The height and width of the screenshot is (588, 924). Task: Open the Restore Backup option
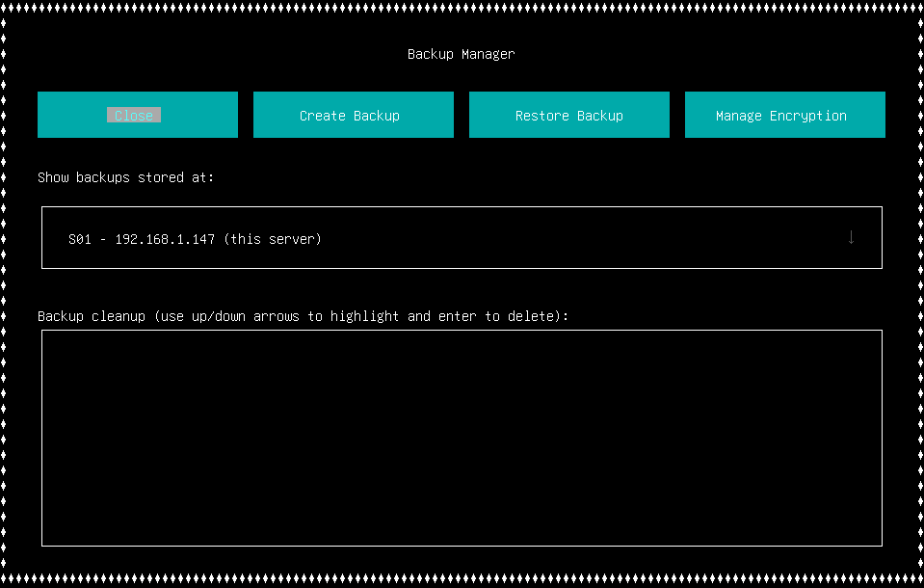pyautogui.click(x=568, y=115)
